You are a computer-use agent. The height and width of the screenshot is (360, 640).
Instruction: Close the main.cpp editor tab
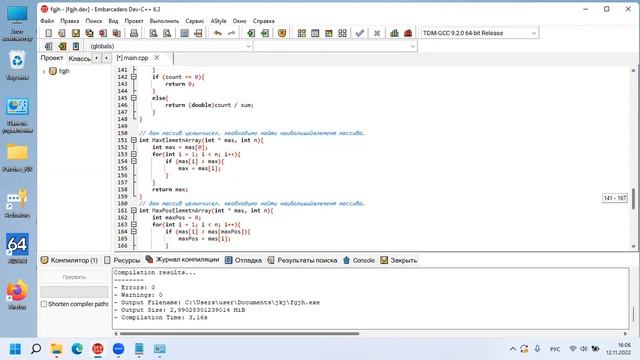pyautogui.click(x=157, y=58)
